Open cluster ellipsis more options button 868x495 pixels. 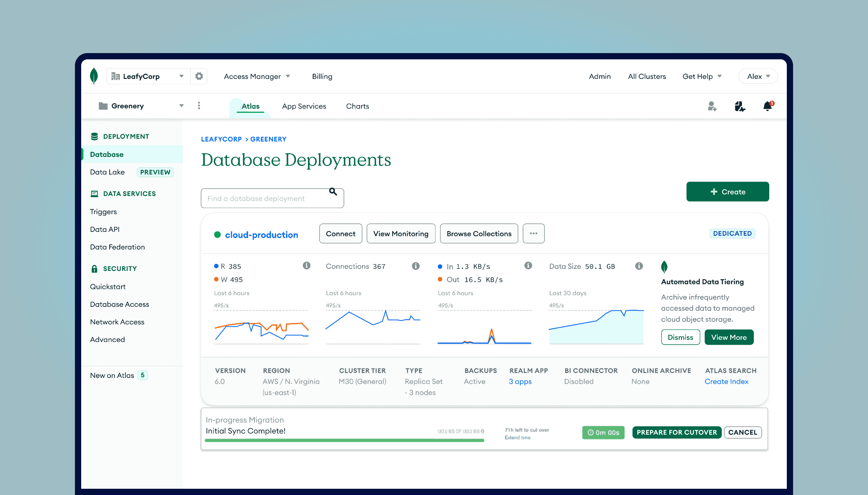[534, 233]
